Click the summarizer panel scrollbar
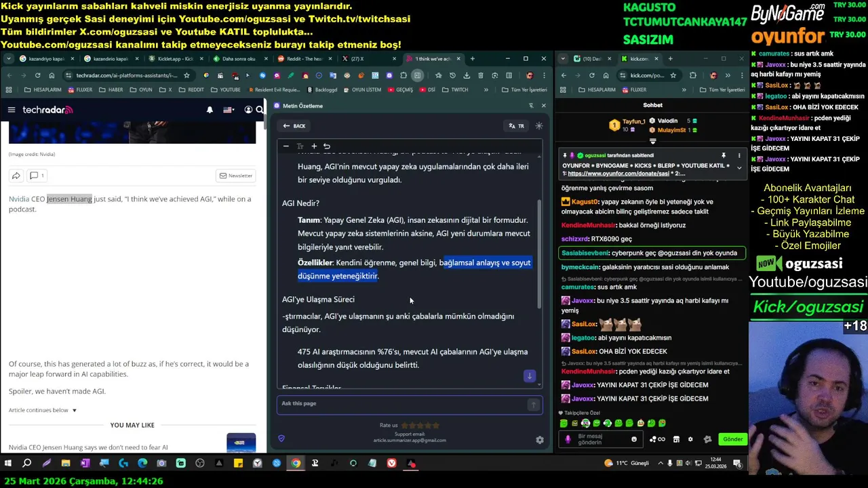 (x=540, y=254)
